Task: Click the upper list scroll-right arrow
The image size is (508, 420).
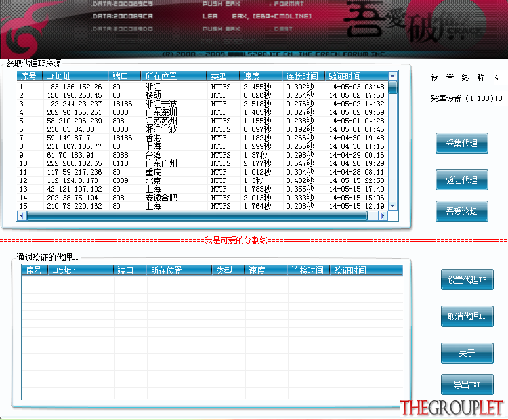Action: click(383, 216)
